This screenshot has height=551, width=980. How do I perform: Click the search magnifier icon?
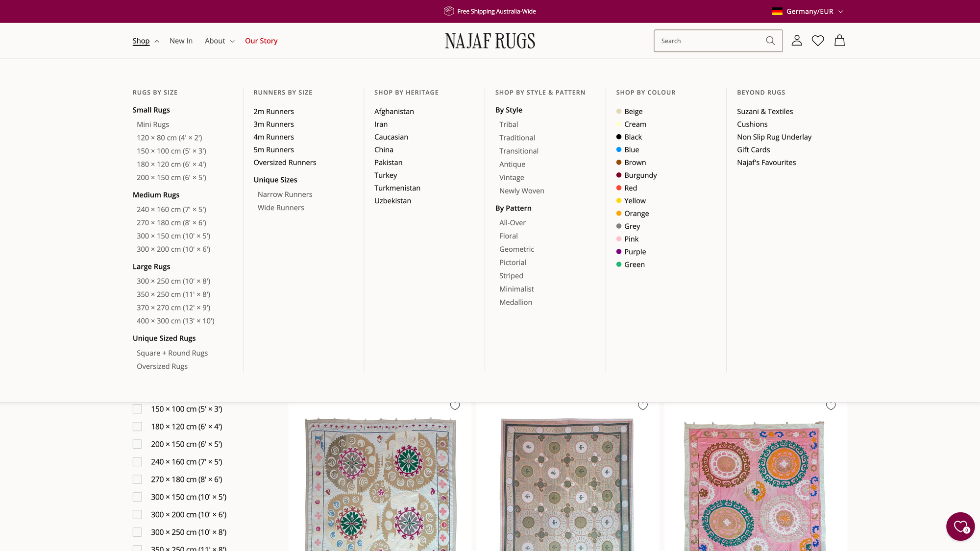pyautogui.click(x=770, y=41)
